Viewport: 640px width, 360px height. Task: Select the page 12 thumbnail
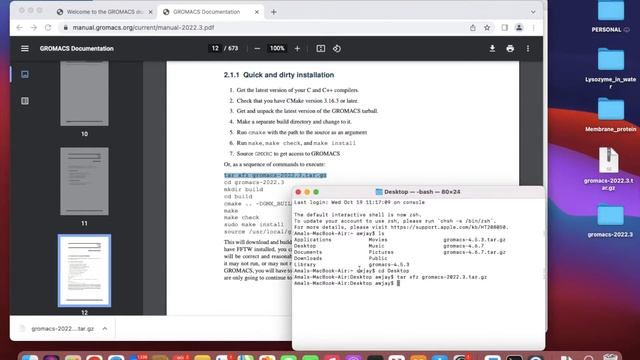[84, 270]
